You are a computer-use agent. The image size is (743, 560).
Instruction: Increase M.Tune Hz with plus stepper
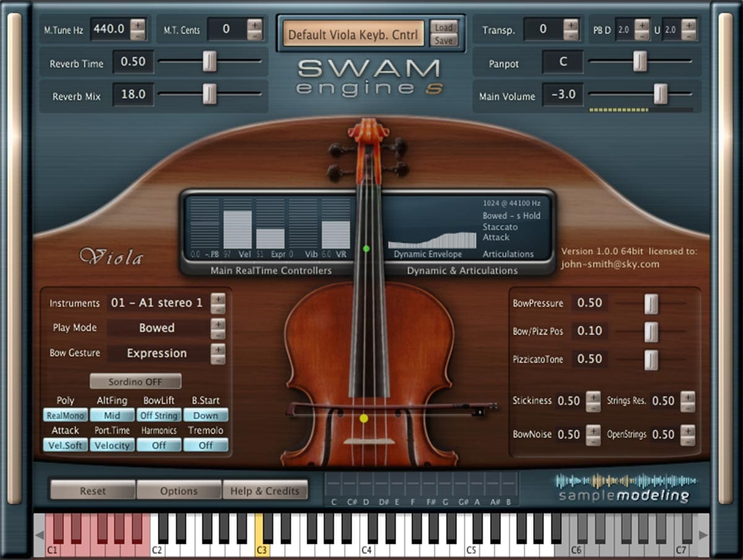coord(137,24)
